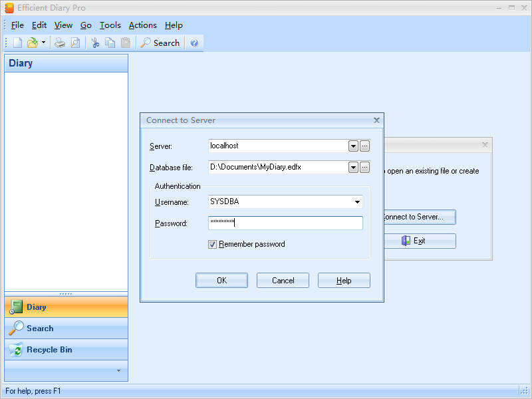Click the Search toolbar button
The height and width of the screenshot is (399, 532).
(x=160, y=43)
